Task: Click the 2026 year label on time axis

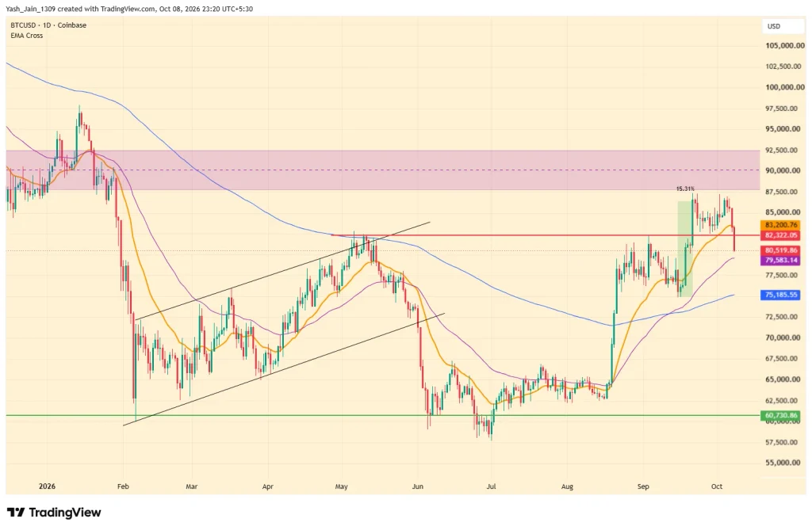Action: click(47, 486)
